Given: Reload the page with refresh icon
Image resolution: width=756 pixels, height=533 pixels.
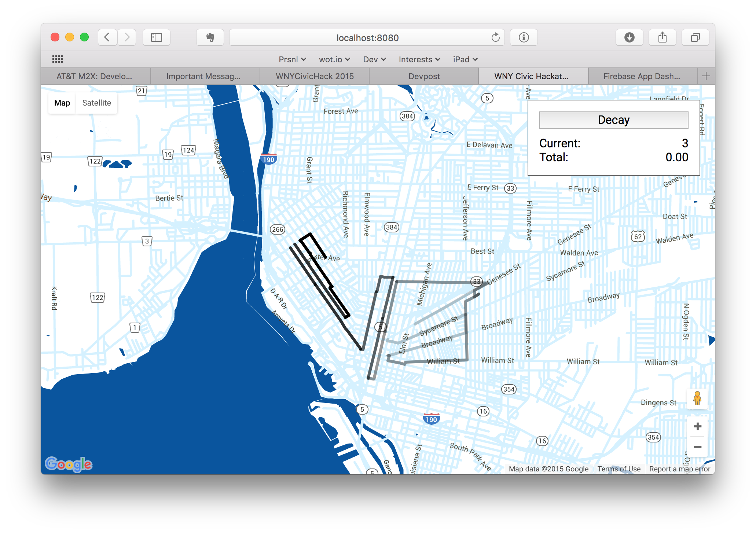Looking at the screenshot, I should (x=495, y=37).
